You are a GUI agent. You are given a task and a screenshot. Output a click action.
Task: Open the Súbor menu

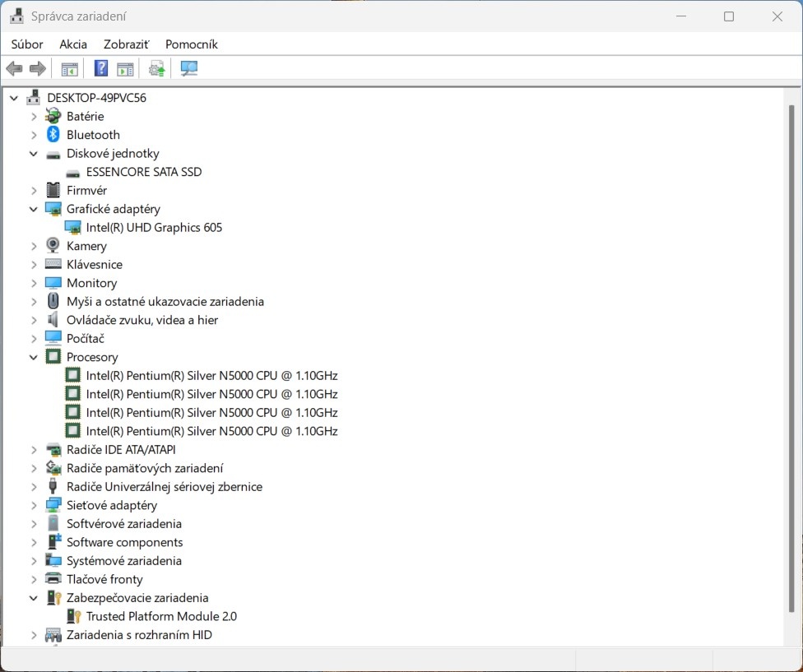[x=26, y=44]
